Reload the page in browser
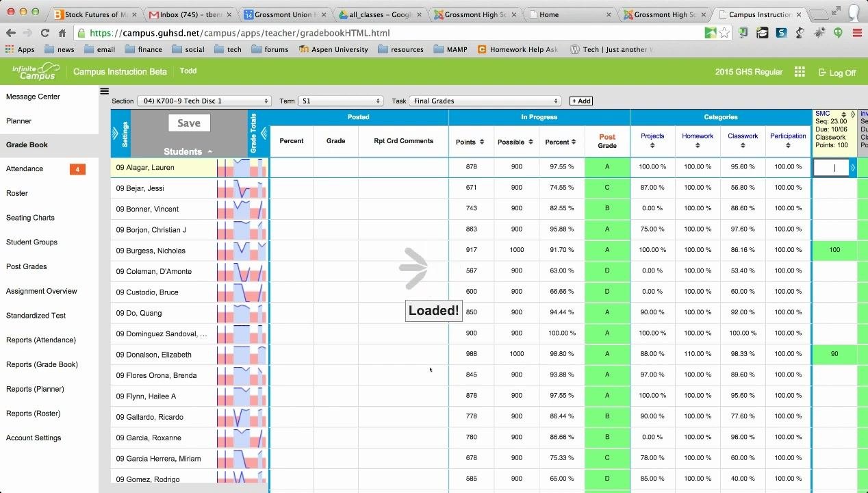This screenshot has height=493, width=868. coord(44,33)
